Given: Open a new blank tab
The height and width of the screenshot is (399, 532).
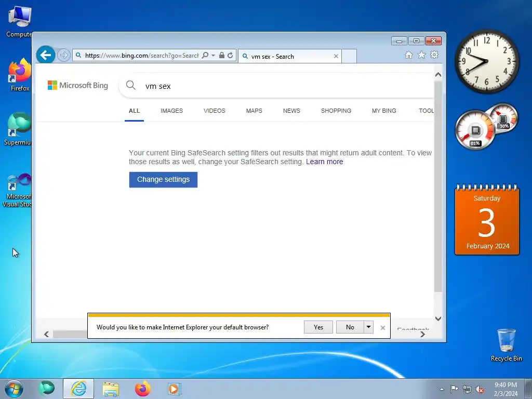Looking at the screenshot, I should [x=349, y=56].
